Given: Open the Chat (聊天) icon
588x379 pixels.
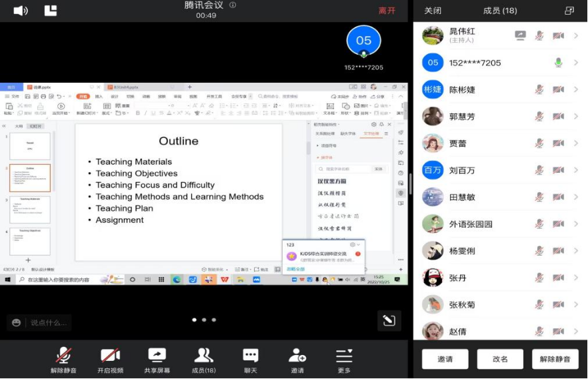Looking at the screenshot, I should click(251, 355).
